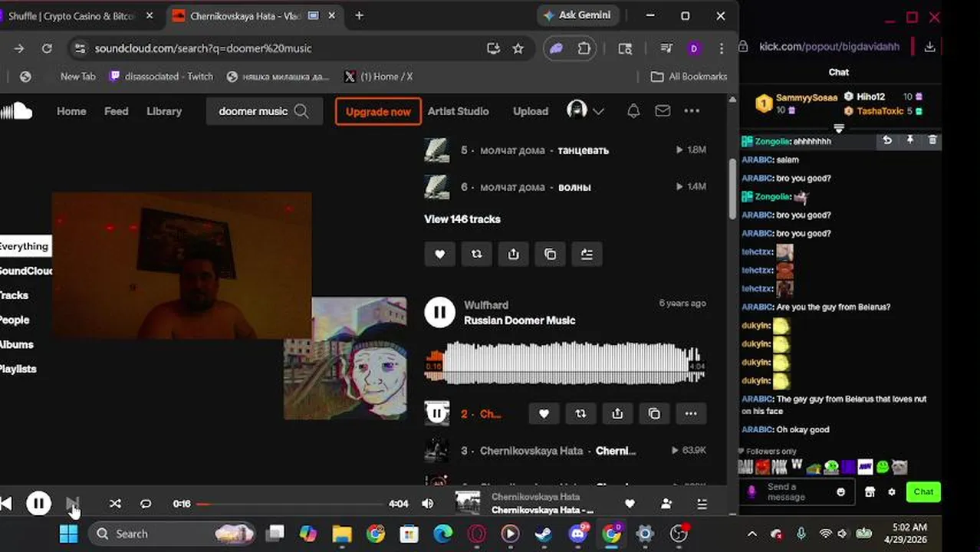The height and width of the screenshot is (552, 980).
Task: Click Ask Gemini in Chrome
Action: (x=577, y=15)
